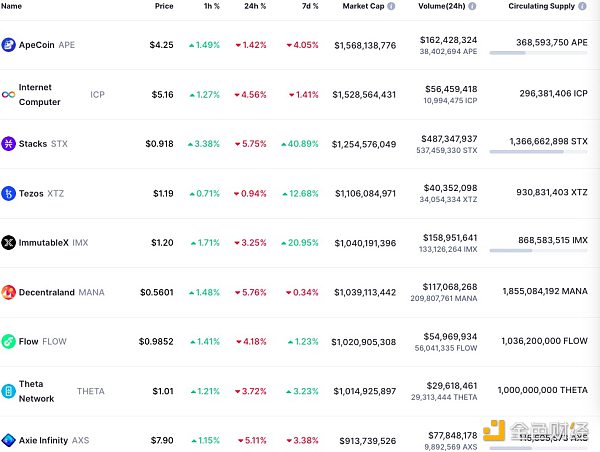600x452 pixels.
Task: Click the Axie Infinity logo icon
Action: (x=9, y=440)
